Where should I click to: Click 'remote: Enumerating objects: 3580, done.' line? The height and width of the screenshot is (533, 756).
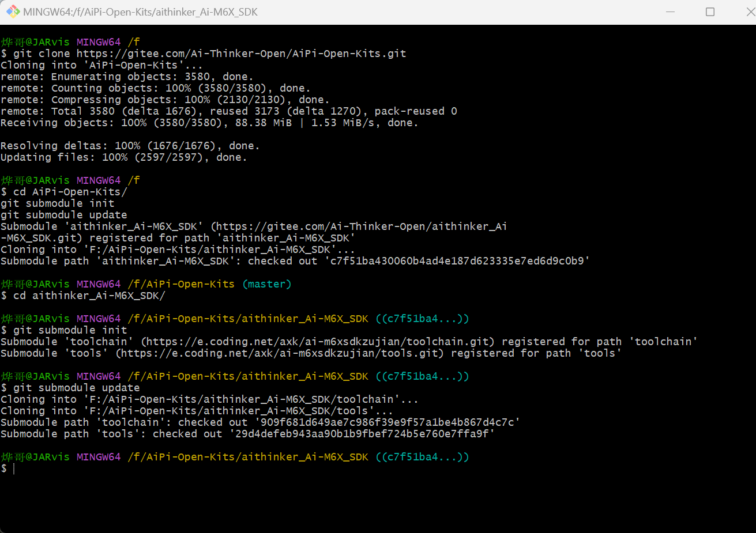pos(127,77)
